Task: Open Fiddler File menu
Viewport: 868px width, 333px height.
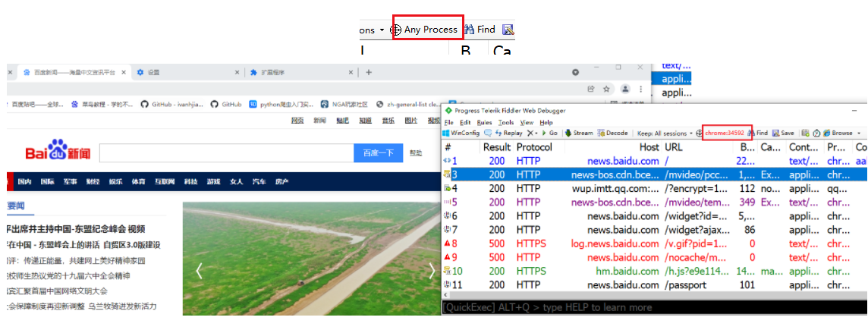Action: click(x=448, y=122)
